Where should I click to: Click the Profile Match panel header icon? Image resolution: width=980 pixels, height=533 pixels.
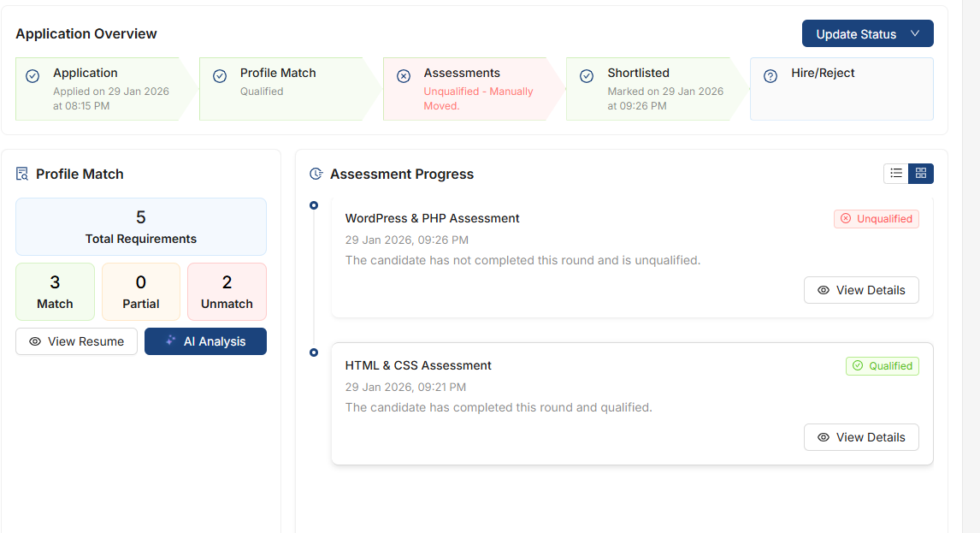point(21,174)
